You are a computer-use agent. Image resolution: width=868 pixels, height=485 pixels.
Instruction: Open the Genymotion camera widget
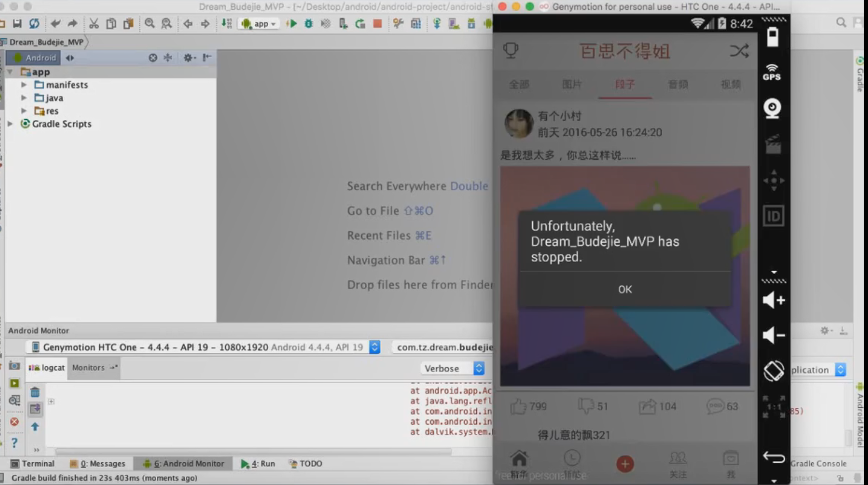[772, 108]
